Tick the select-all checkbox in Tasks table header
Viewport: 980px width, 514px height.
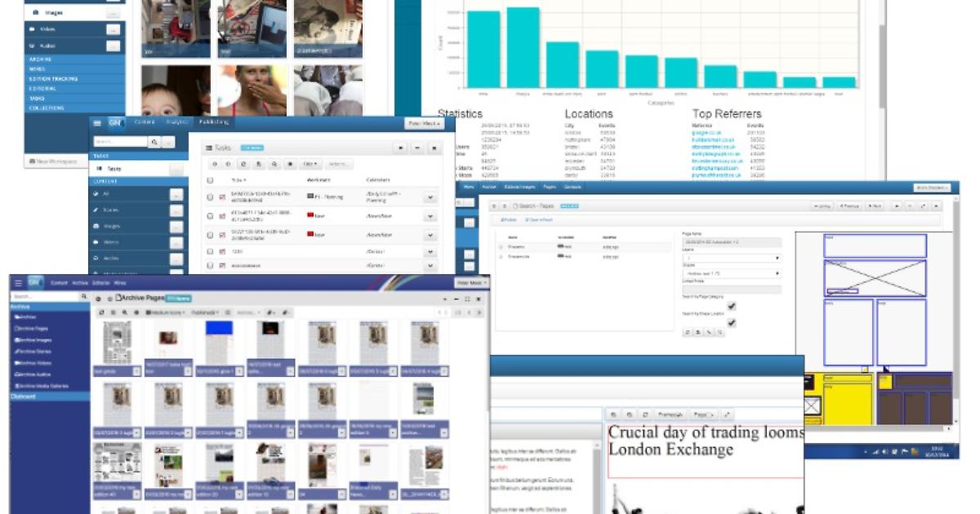[x=210, y=180]
